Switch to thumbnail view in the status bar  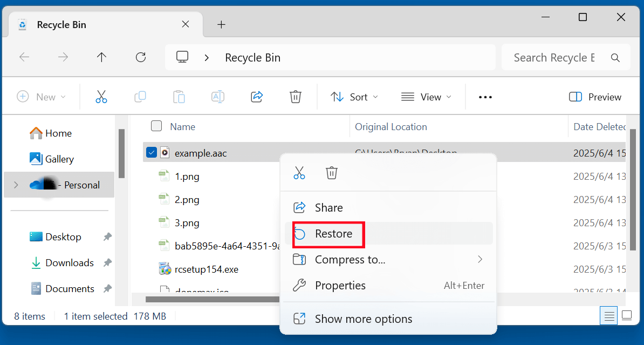pyautogui.click(x=626, y=315)
